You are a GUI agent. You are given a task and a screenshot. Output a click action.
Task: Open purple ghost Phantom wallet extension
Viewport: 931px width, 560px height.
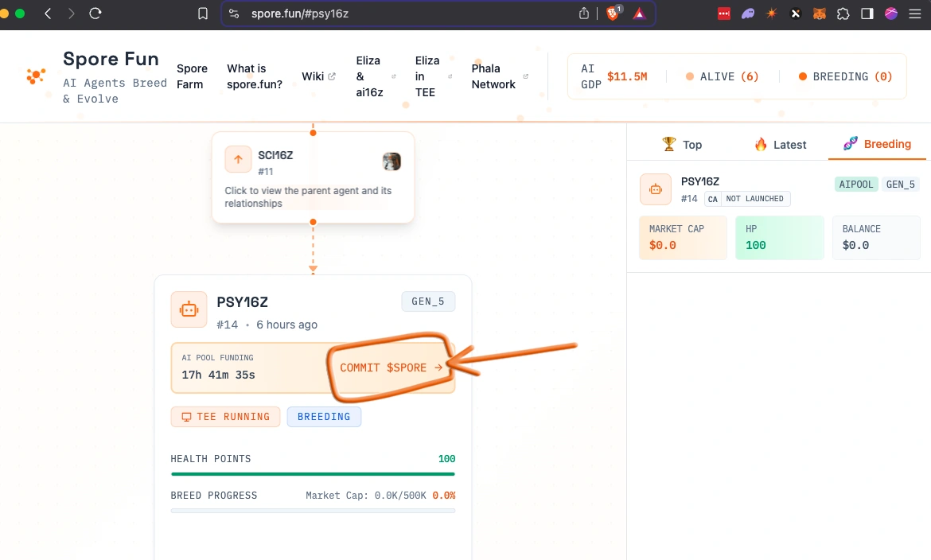pyautogui.click(x=747, y=14)
